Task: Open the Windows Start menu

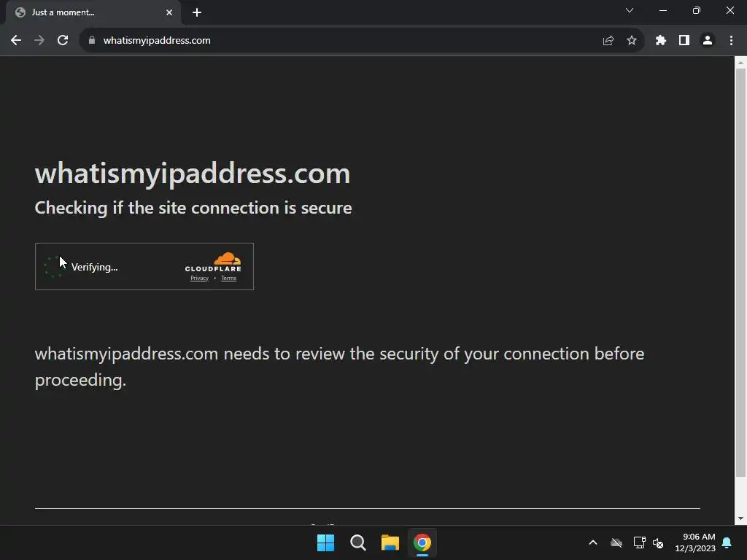Action: click(x=326, y=542)
